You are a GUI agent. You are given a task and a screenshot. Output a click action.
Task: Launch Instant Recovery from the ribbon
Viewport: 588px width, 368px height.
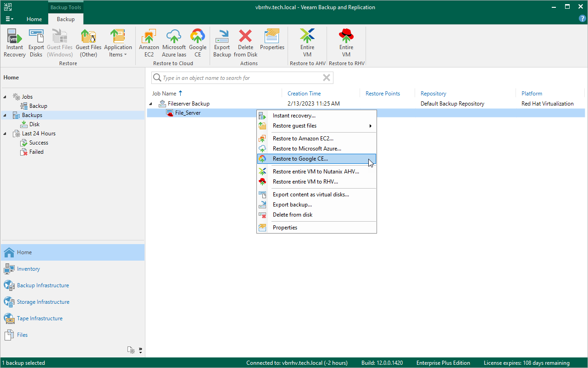tap(15, 43)
